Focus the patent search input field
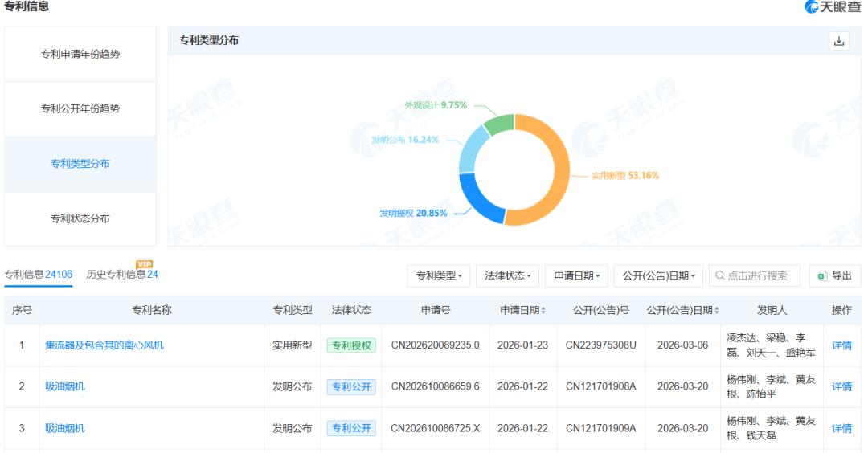The width and height of the screenshot is (868, 453). 759,275
